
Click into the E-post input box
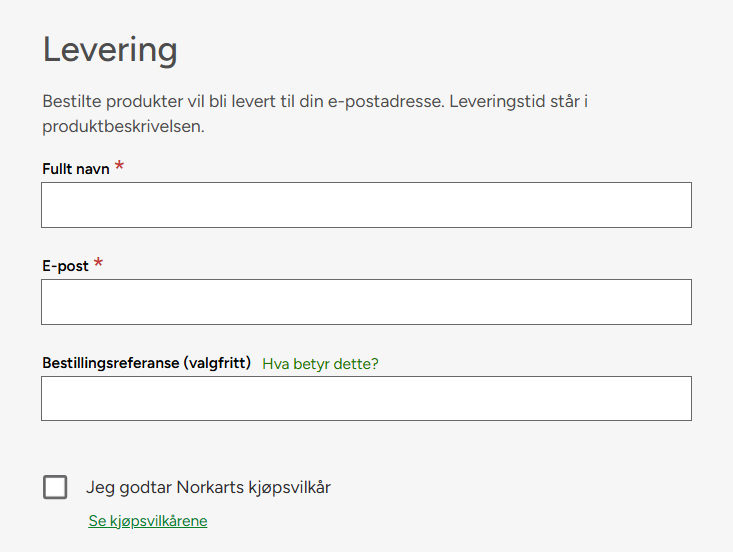(x=366, y=302)
